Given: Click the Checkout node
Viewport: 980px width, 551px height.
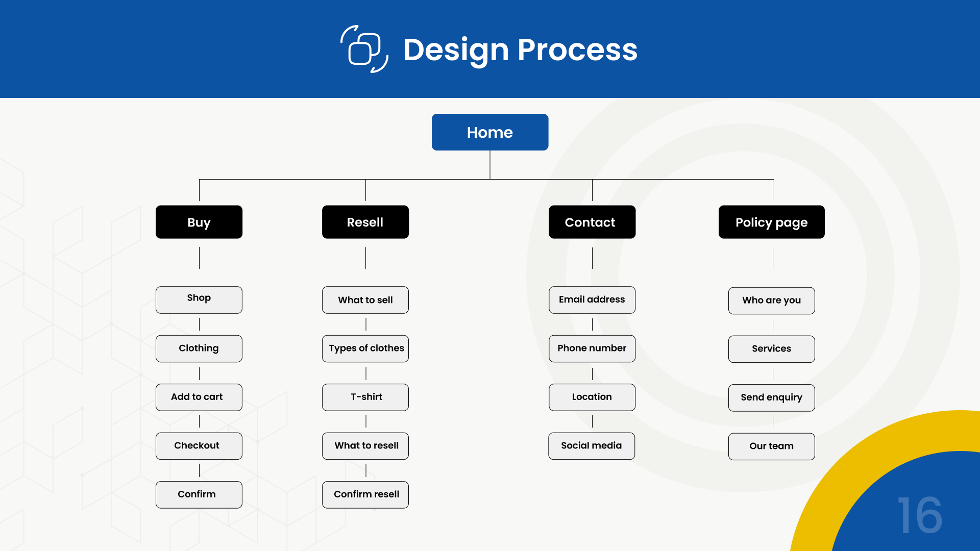Looking at the screenshot, I should pos(199,445).
